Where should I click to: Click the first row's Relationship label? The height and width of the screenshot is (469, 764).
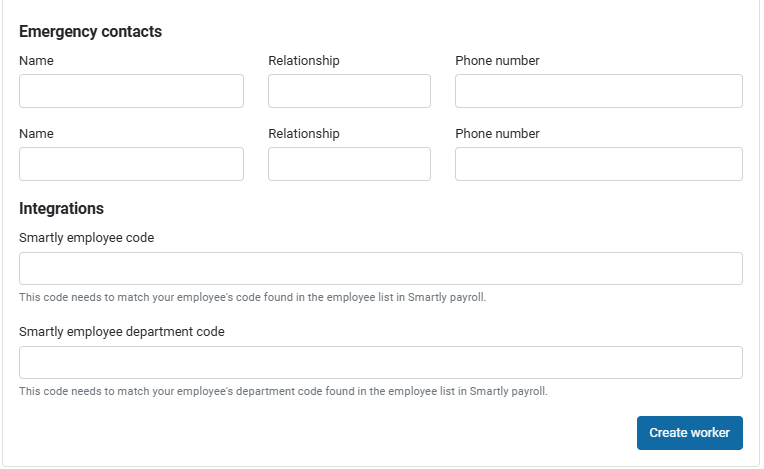(303, 61)
